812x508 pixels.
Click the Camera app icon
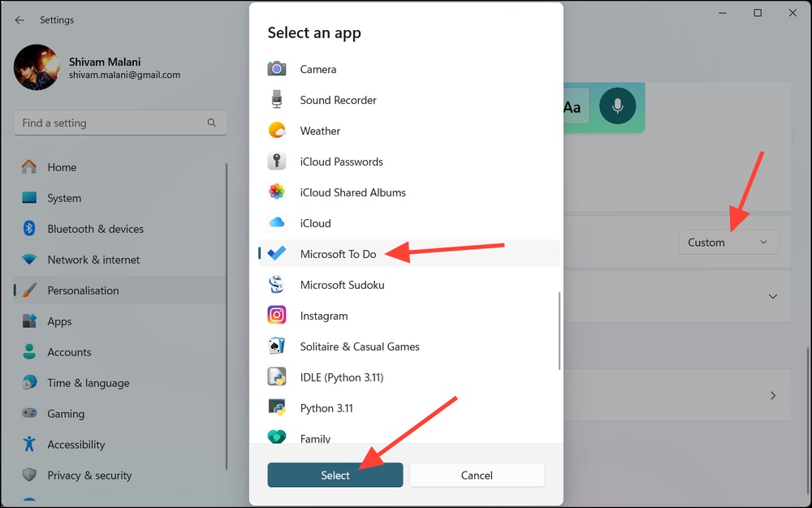coord(277,69)
